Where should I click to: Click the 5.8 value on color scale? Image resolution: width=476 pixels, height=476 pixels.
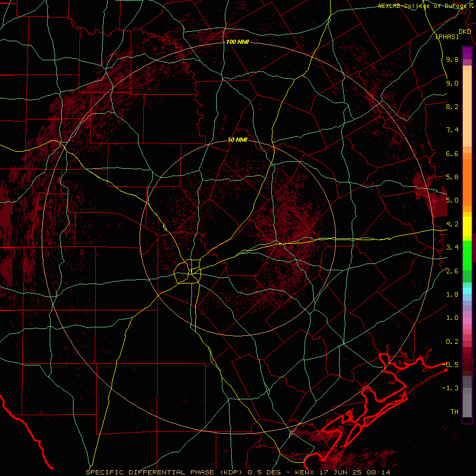coord(452,177)
